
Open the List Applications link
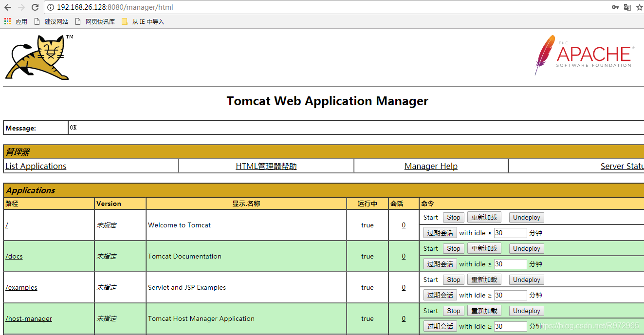pos(36,166)
